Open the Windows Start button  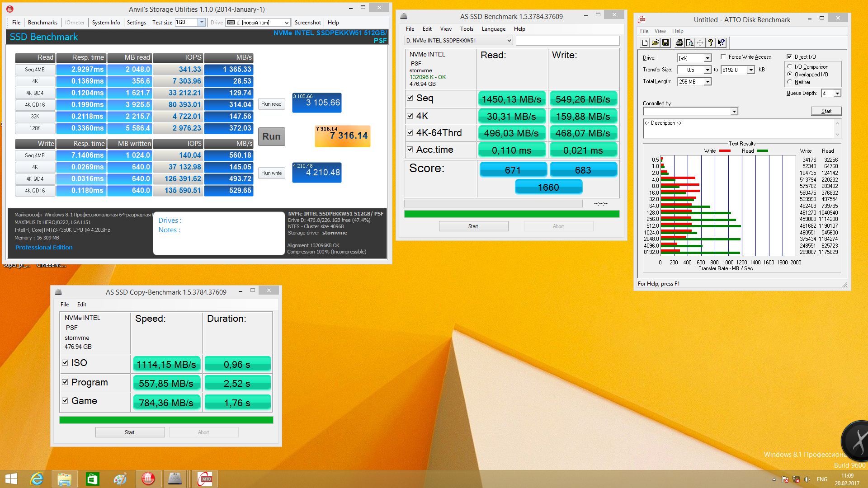(x=11, y=479)
